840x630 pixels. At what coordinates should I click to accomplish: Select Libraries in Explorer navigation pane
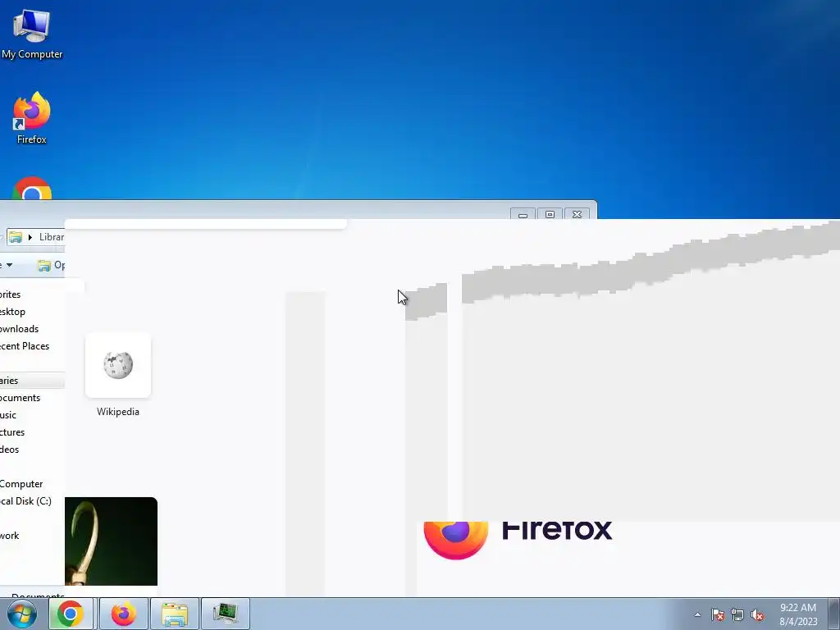point(9,381)
